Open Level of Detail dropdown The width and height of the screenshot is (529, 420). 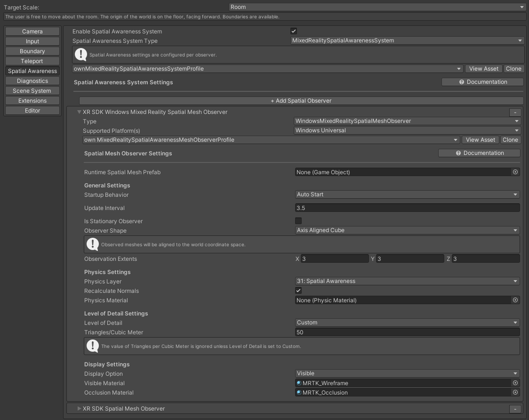point(407,323)
